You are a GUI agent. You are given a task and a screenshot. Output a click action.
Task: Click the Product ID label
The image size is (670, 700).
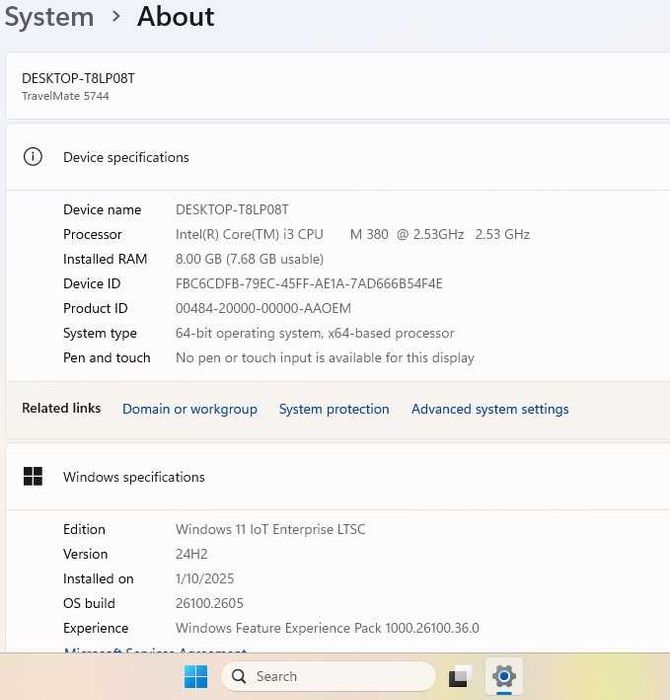[95, 308]
